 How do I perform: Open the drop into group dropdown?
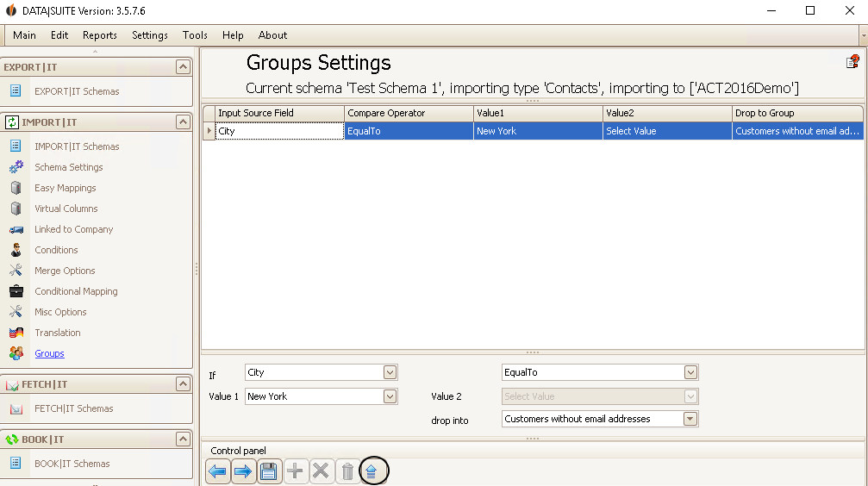point(690,419)
